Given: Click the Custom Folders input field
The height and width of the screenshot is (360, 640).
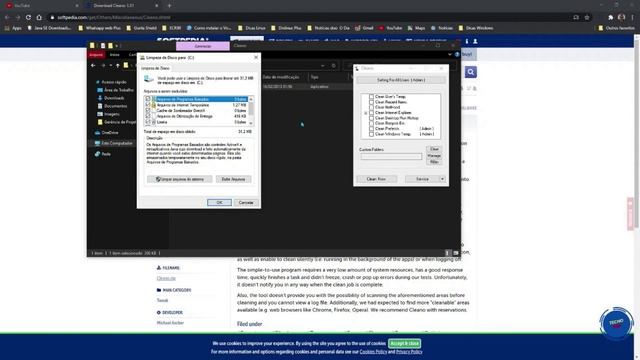Looking at the screenshot, I should [x=391, y=156].
